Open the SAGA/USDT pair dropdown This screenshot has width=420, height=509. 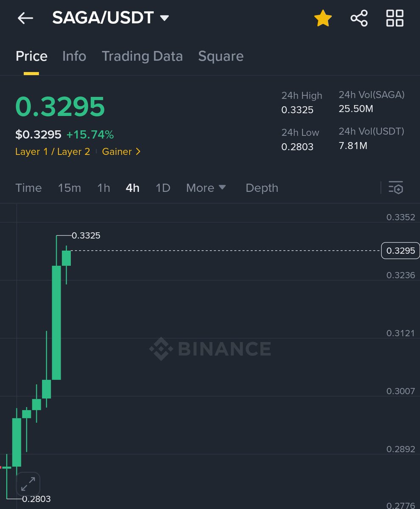tap(110, 18)
